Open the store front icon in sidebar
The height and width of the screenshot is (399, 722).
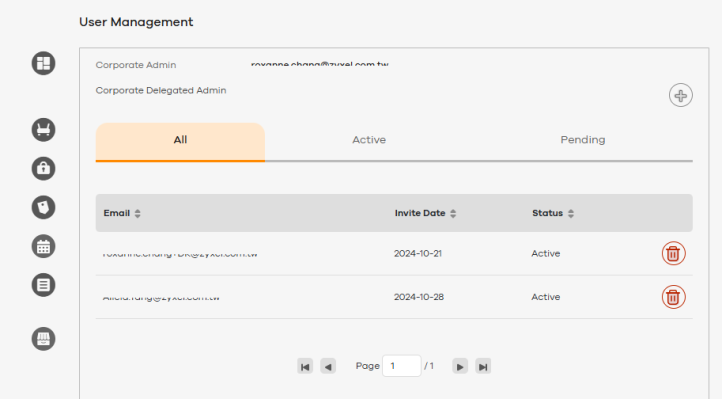pos(43,339)
